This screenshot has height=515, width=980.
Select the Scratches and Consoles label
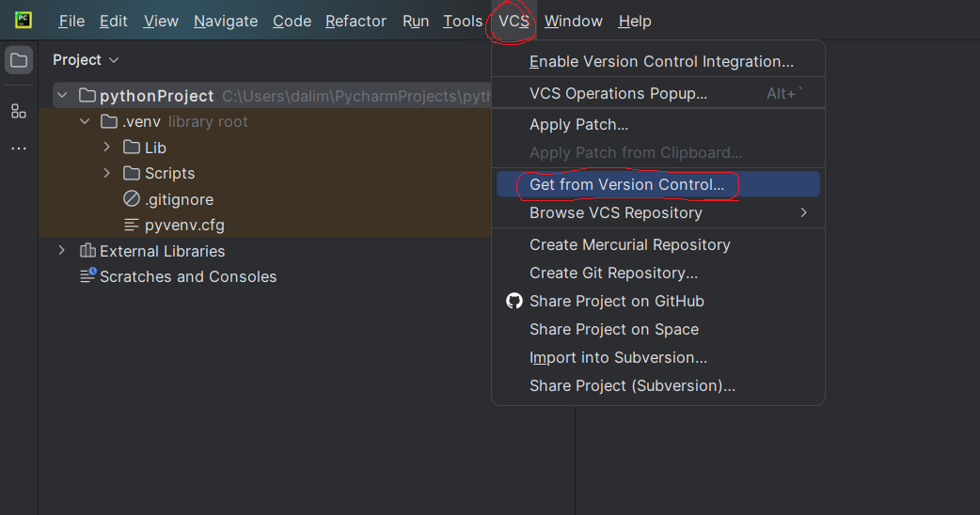(188, 276)
